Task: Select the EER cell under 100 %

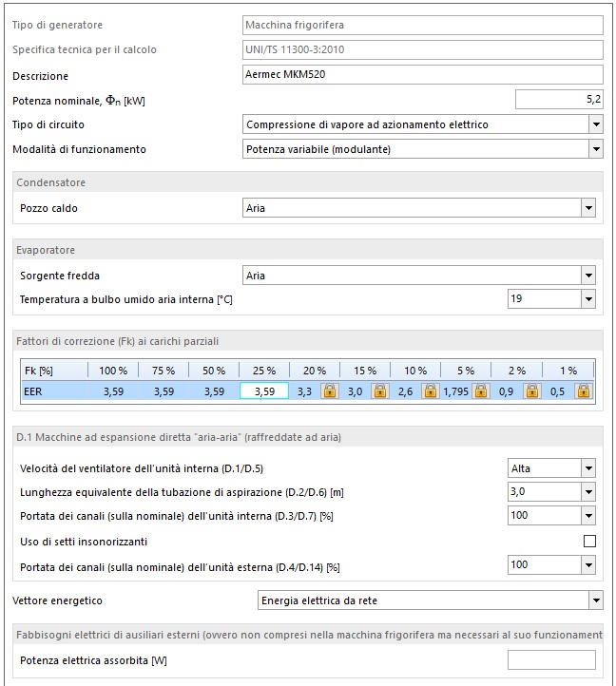Action: click(112, 391)
